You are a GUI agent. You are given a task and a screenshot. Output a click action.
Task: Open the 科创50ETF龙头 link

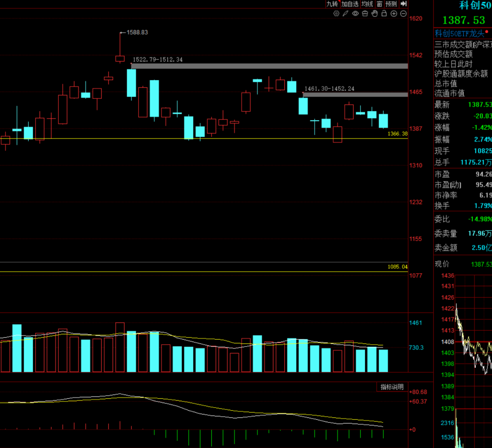click(x=459, y=33)
